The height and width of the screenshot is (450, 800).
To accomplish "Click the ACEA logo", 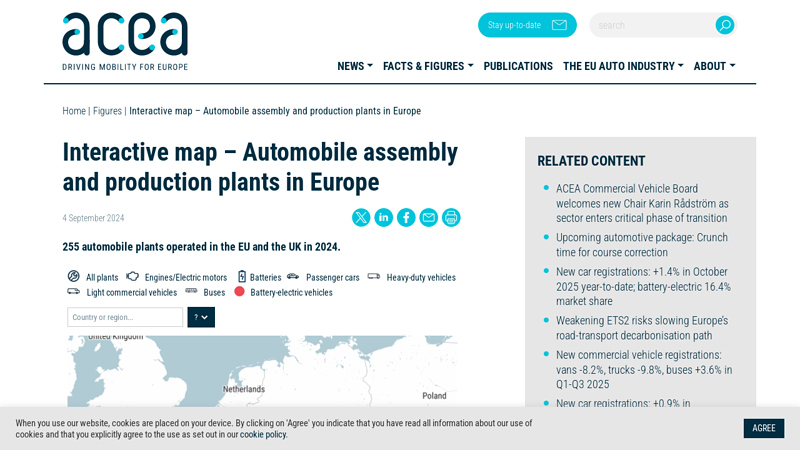I will pyautogui.click(x=125, y=42).
